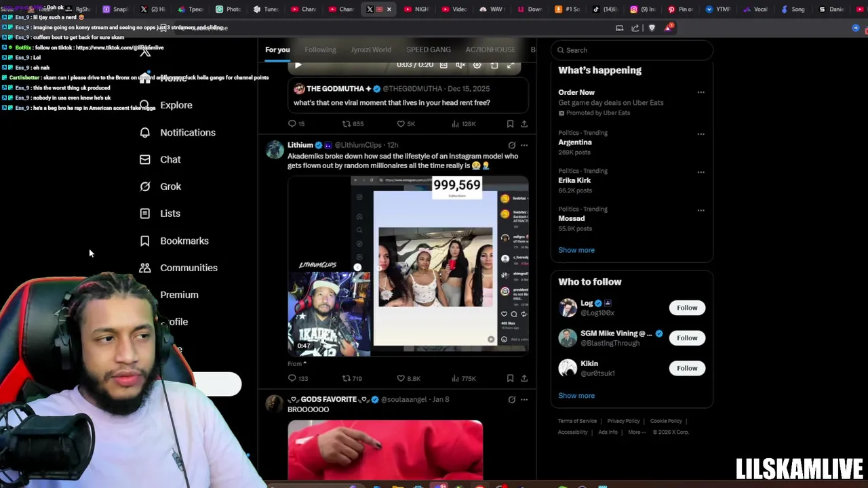The width and height of the screenshot is (868, 488).
Task: Switch to the Following tab
Action: [x=320, y=49]
